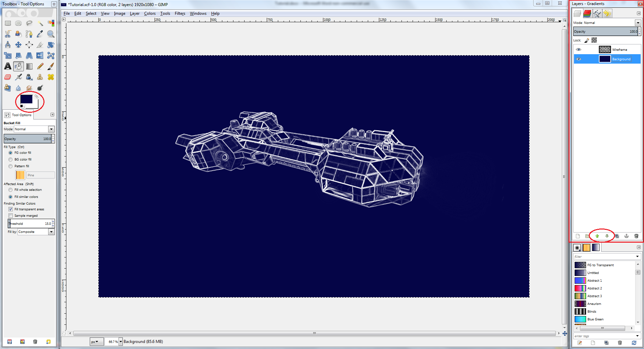Open the zoom percentage dropdown
Screen dimensions: 644x349
121,342
